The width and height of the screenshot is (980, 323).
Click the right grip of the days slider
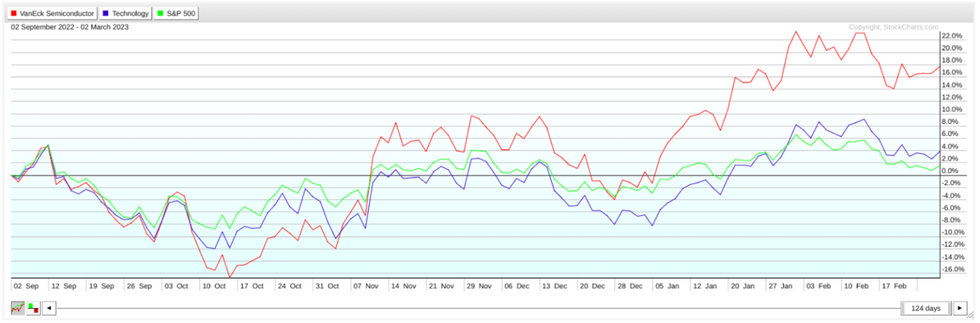click(949, 308)
